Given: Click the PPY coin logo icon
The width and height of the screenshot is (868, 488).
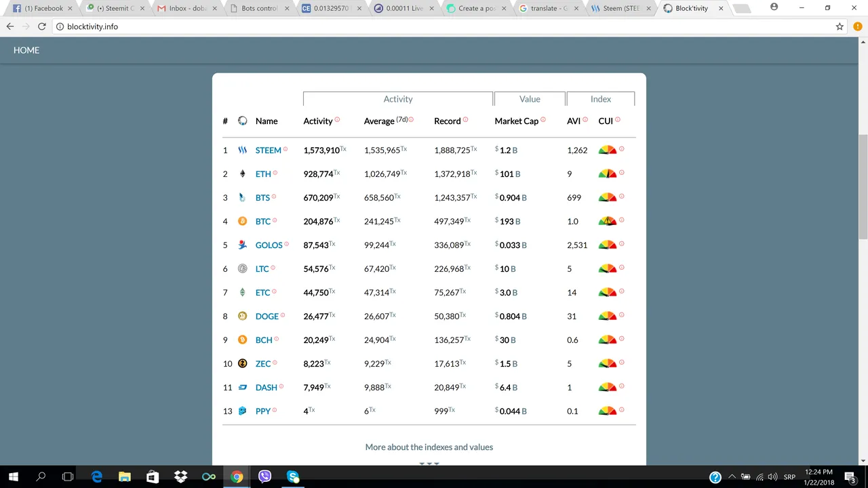Looking at the screenshot, I should (242, 411).
